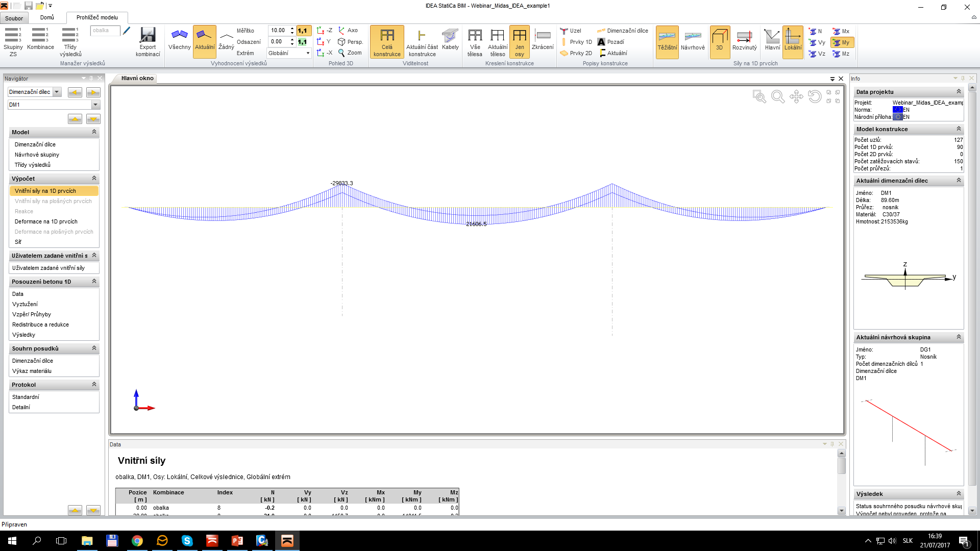The width and height of the screenshot is (980, 551).
Task: Click the 3D structure drawing icon
Action: (719, 40)
